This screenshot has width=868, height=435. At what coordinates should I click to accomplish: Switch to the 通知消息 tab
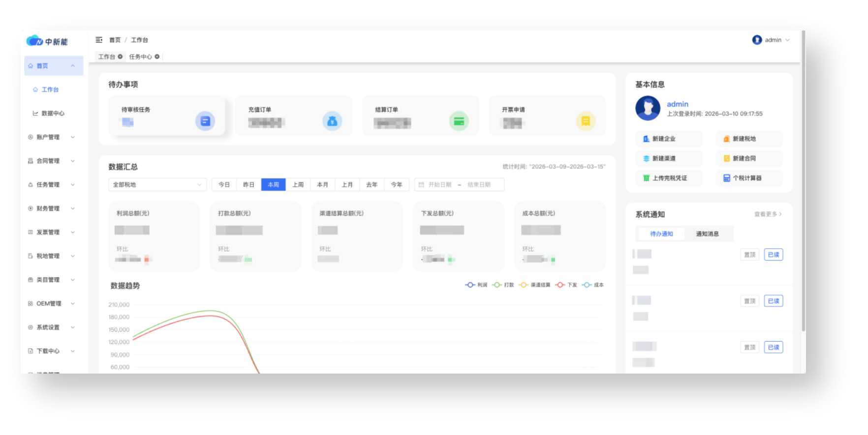[x=707, y=234]
